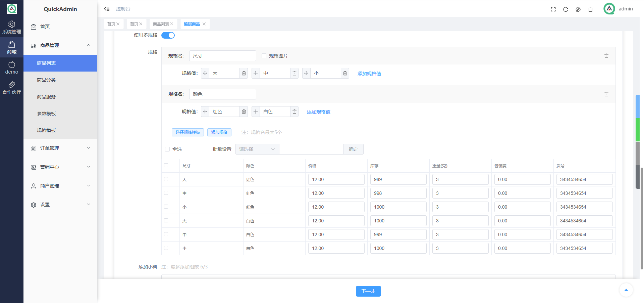Click the drag handle beside 白色 value
This screenshot has height=303, width=644.
256,112
